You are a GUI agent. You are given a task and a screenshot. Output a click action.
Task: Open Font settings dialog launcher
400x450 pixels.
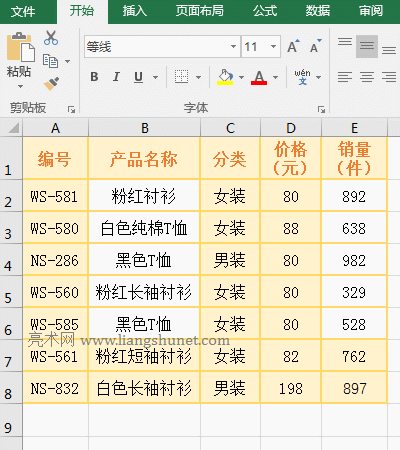(x=321, y=109)
